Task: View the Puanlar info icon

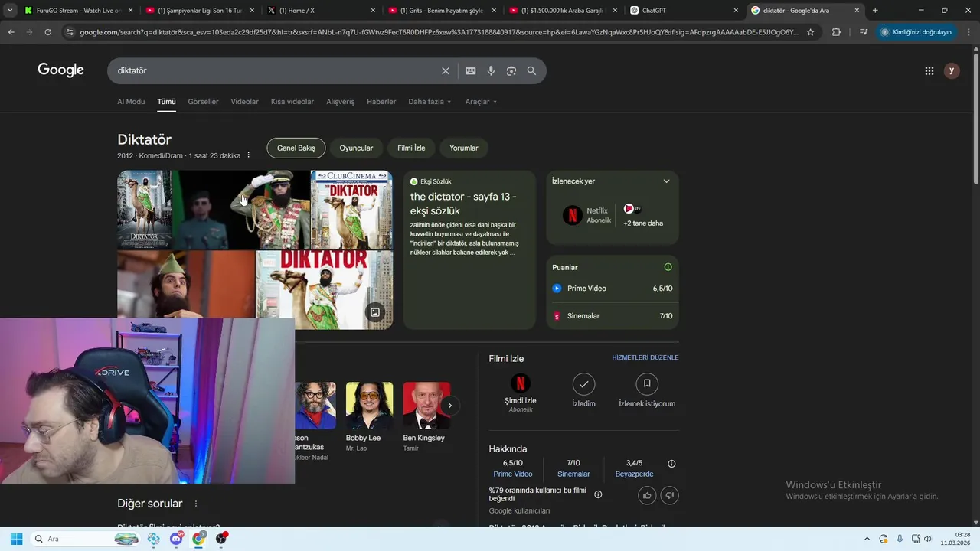Action: 668,267
